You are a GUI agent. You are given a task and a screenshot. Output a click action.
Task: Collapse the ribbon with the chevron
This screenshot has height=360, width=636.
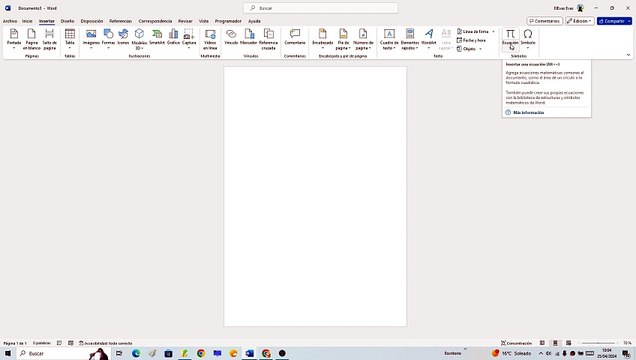(x=628, y=55)
